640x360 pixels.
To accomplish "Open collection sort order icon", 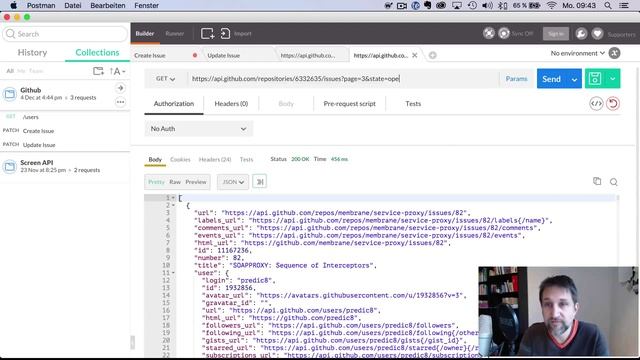I will pyautogui.click(x=118, y=71).
